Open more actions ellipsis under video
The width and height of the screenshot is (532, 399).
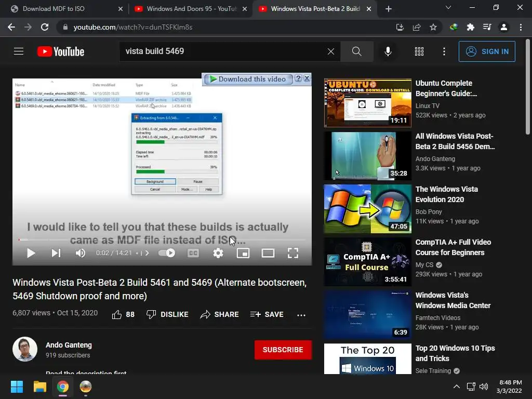click(301, 315)
